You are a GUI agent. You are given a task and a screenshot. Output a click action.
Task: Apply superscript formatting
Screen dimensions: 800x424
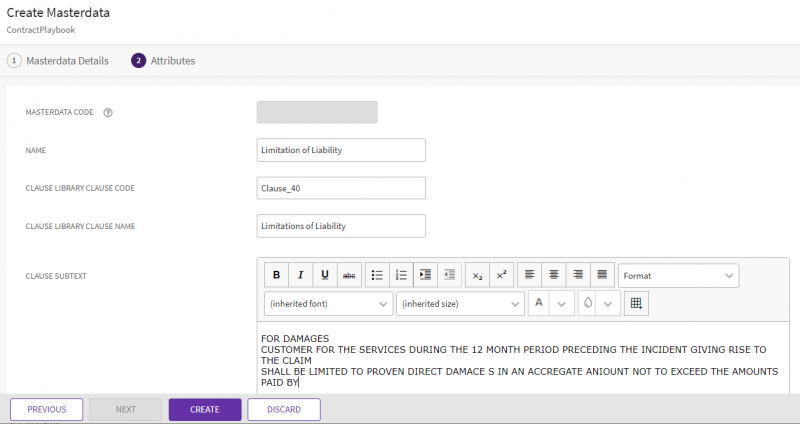click(502, 275)
